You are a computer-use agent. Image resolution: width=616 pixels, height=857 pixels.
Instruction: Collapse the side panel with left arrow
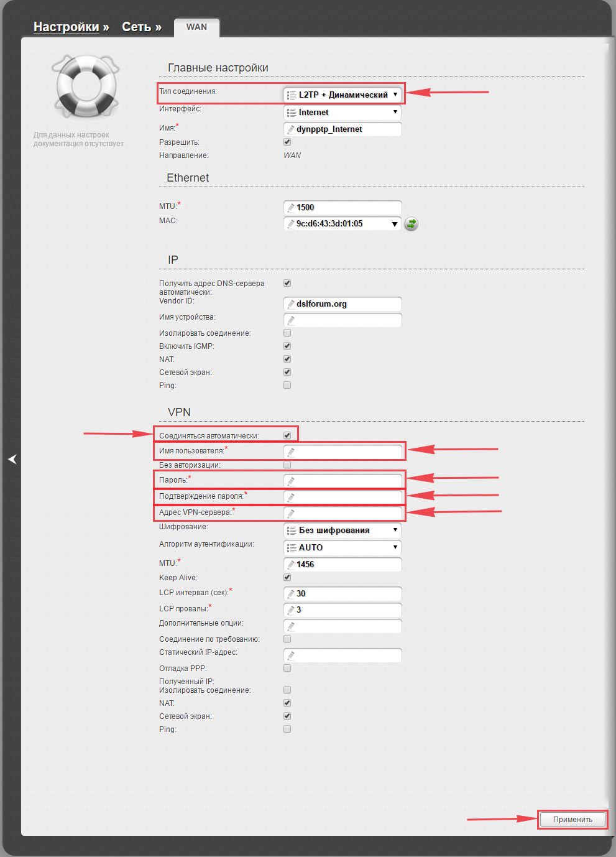pyautogui.click(x=12, y=459)
